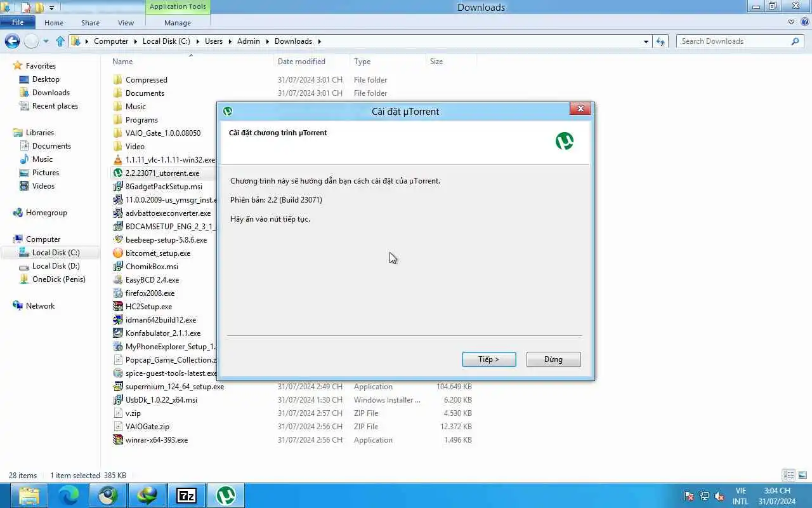Open the 7-Zip taskbar icon

[x=187, y=495]
